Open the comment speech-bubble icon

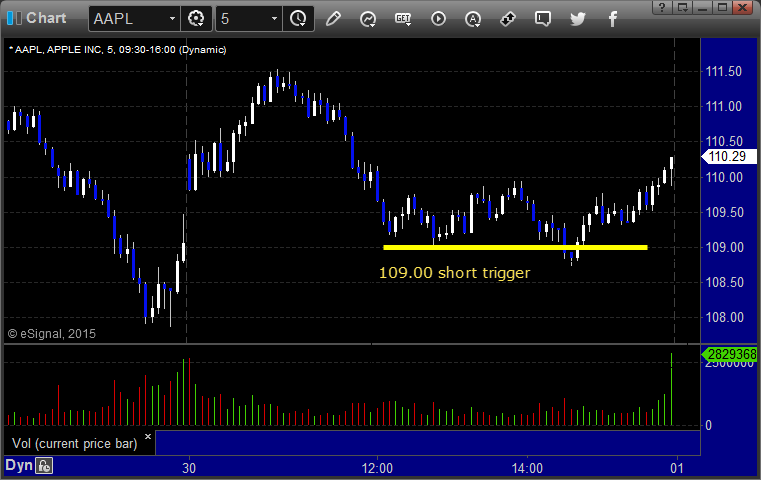pyautogui.click(x=543, y=19)
